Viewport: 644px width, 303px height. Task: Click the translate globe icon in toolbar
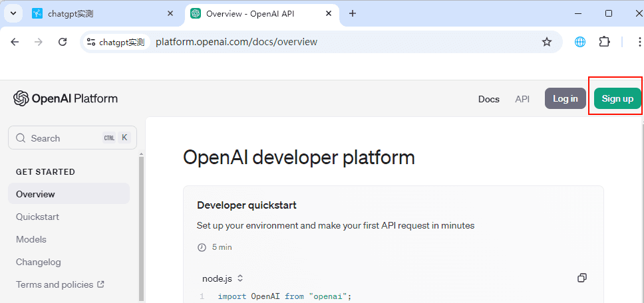click(580, 42)
